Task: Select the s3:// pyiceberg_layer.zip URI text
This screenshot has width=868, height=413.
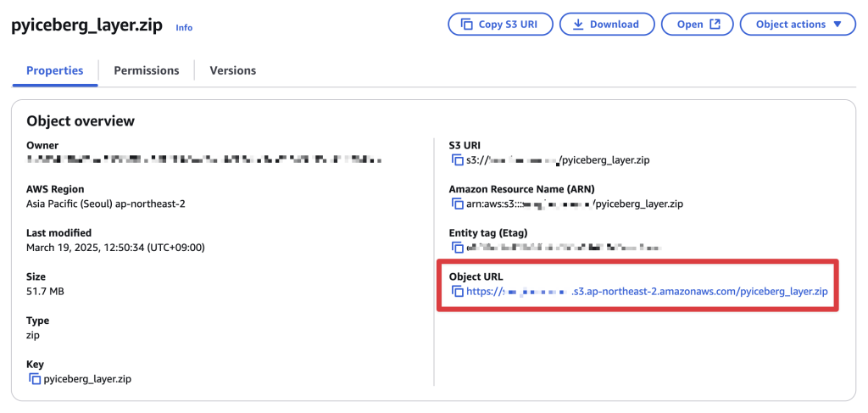Action: click(558, 160)
